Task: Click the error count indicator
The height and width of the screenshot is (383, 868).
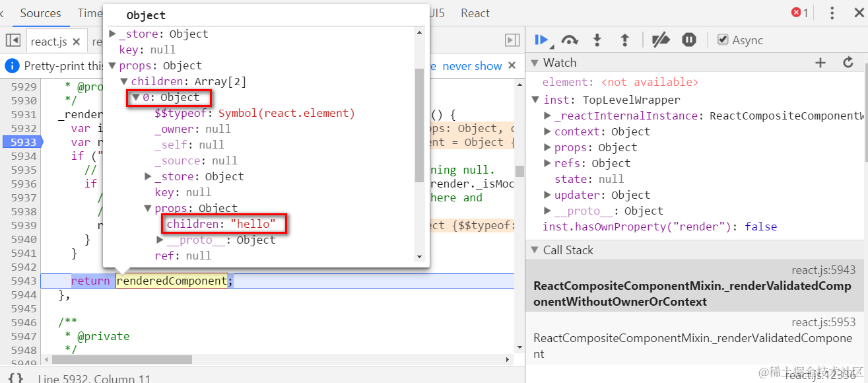Action: [799, 13]
